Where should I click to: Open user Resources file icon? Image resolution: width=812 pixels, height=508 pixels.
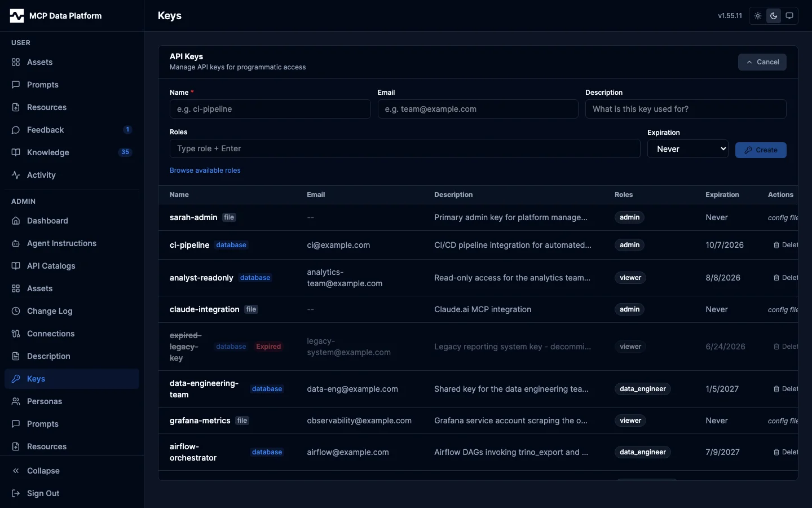tap(16, 107)
